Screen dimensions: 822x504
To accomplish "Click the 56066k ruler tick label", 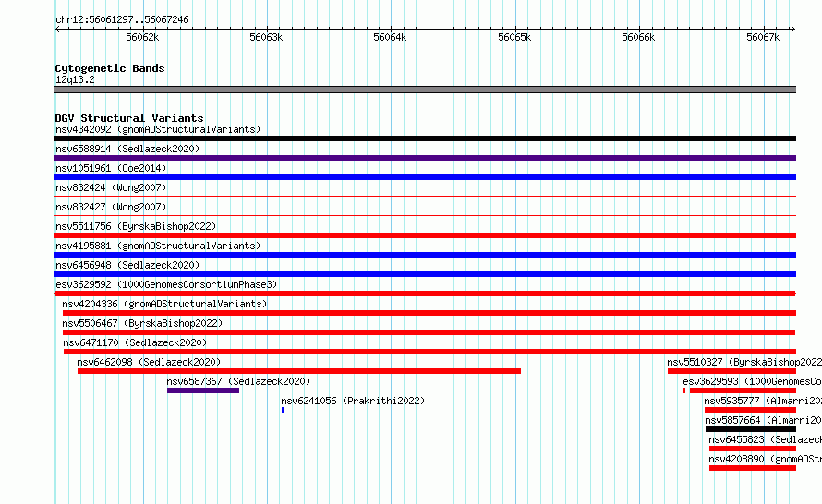I will [x=638, y=37].
